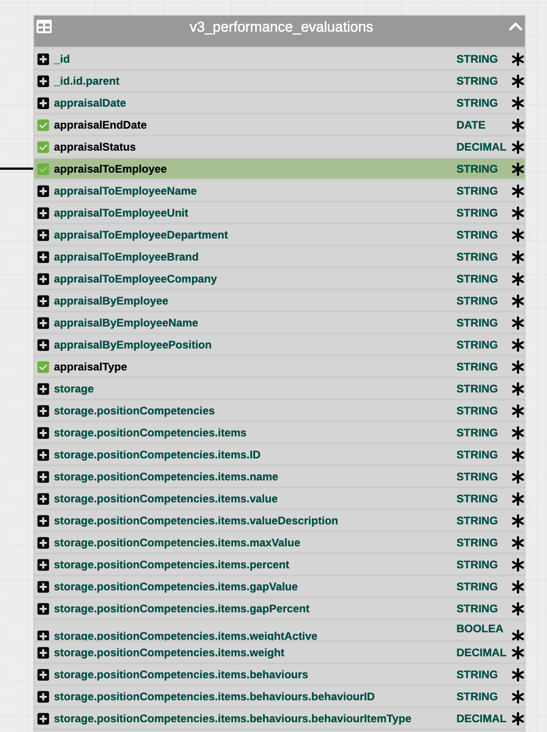The height and width of the screenshot is (732, 547).
Task: Deselect the highlighted appraisalToEmployee checkbox
Action: [x=43, y=169]
